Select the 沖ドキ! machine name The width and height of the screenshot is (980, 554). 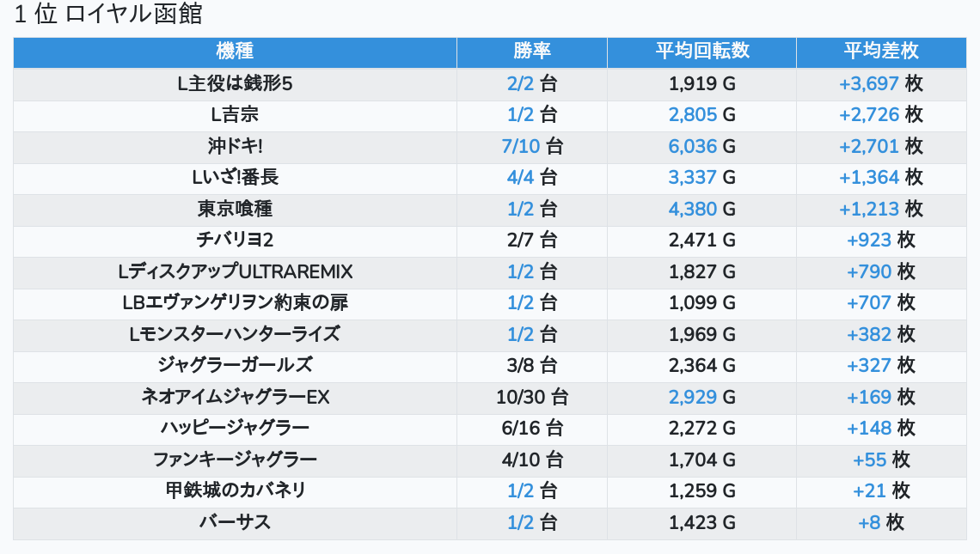point(235,147)
